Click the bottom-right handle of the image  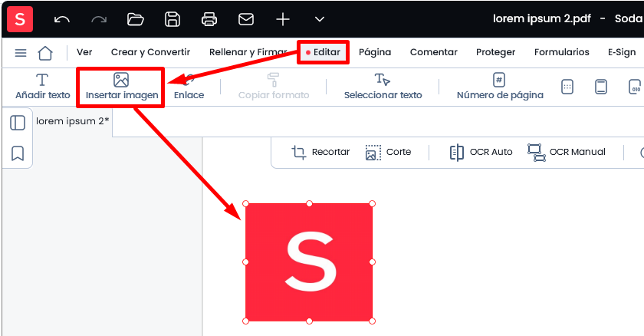[372, 321]
